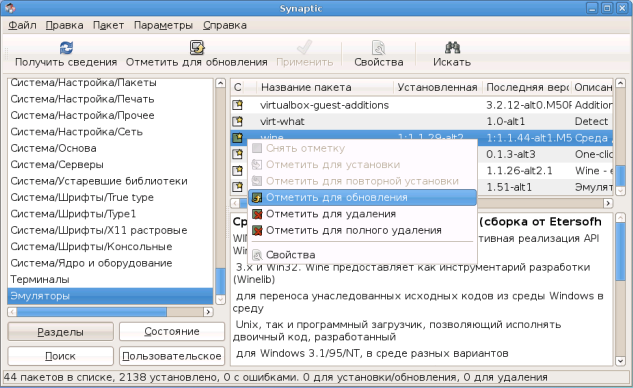This screenshot has height=388, width=633.
Task: Click the Synaptic window title icon
Action: tap(10, 8)
